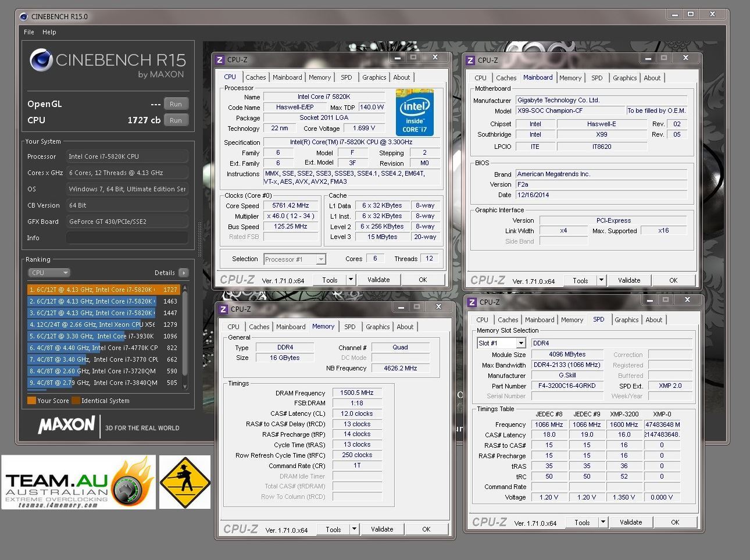750x560 pixels.
Task: Click the yellow pedestrian warning sign image
Action: point(185,482)
